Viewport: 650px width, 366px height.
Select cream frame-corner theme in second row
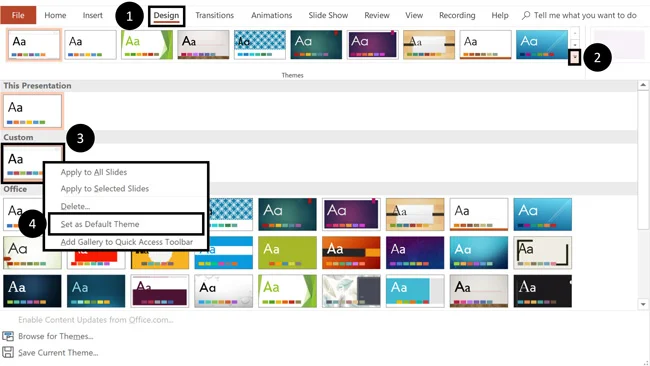click(x=543, y=253)
